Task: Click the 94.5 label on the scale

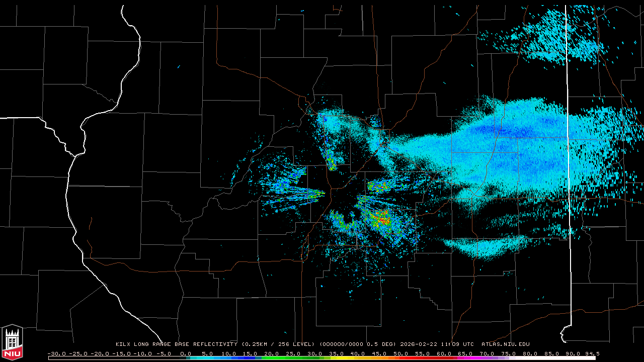Action: (591, 353)
